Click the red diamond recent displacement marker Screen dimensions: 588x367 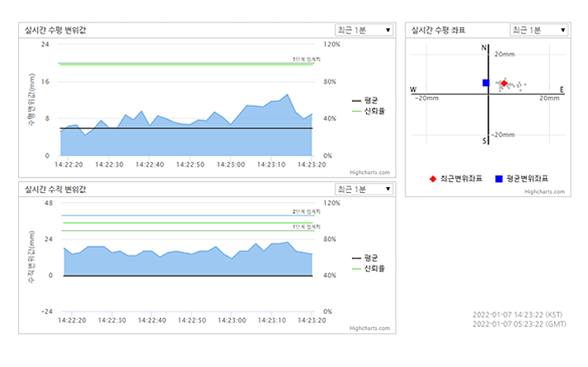[504, 84]
